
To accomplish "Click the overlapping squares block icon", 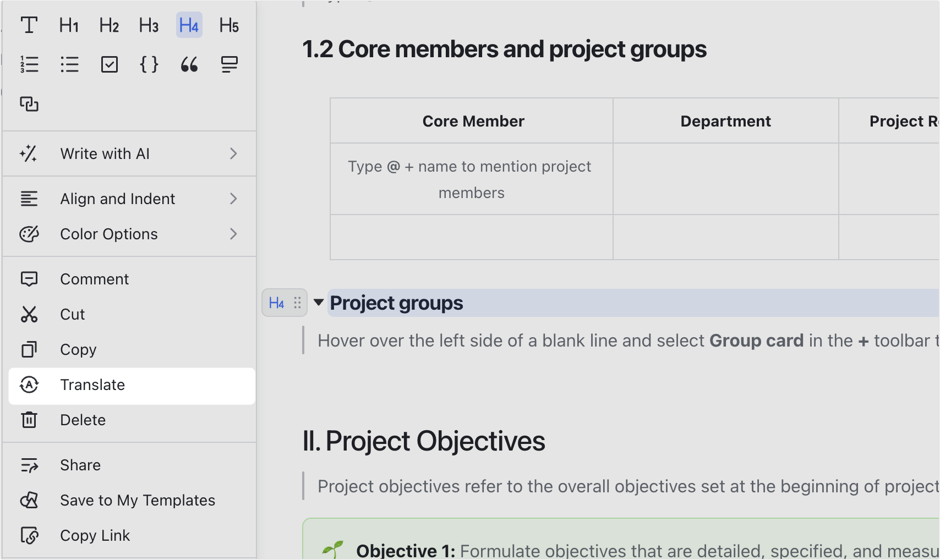I will click(x=29, y=104).
